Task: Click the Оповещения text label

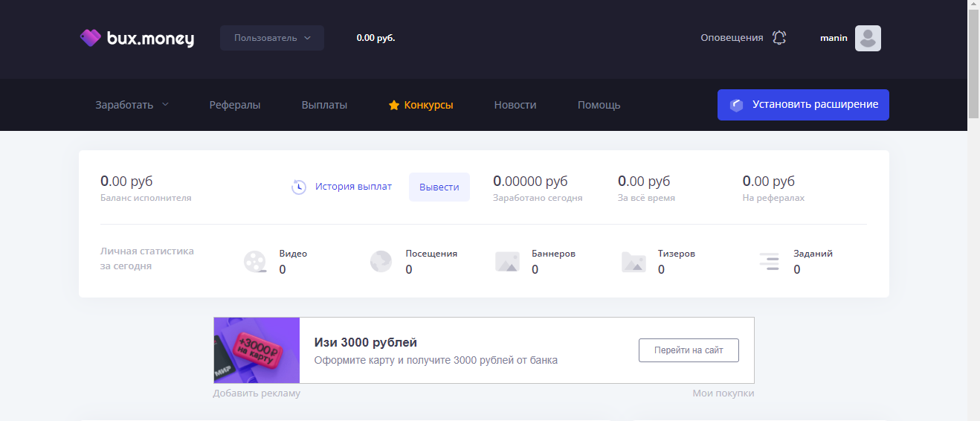Action: point(732,38)
